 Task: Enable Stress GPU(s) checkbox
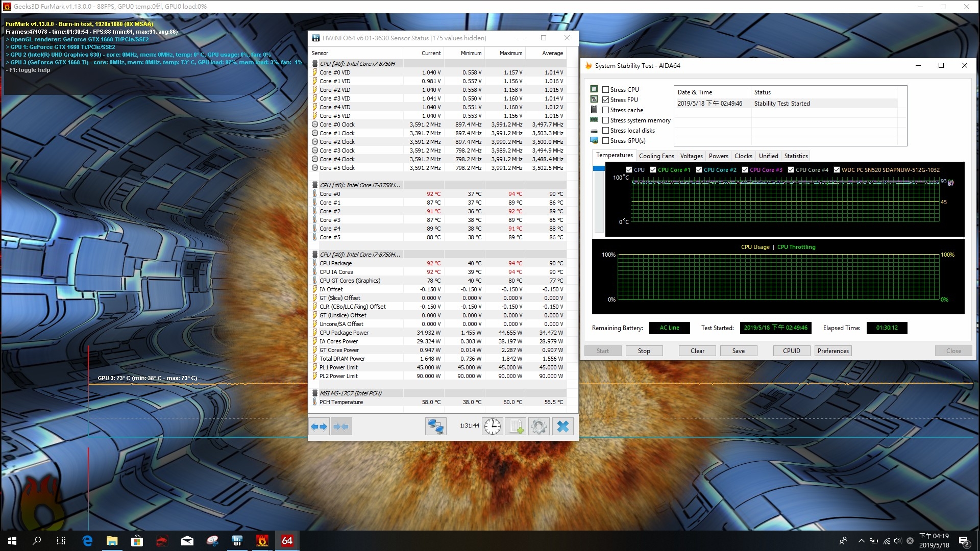pyautogui.click(x=606, y=141)
